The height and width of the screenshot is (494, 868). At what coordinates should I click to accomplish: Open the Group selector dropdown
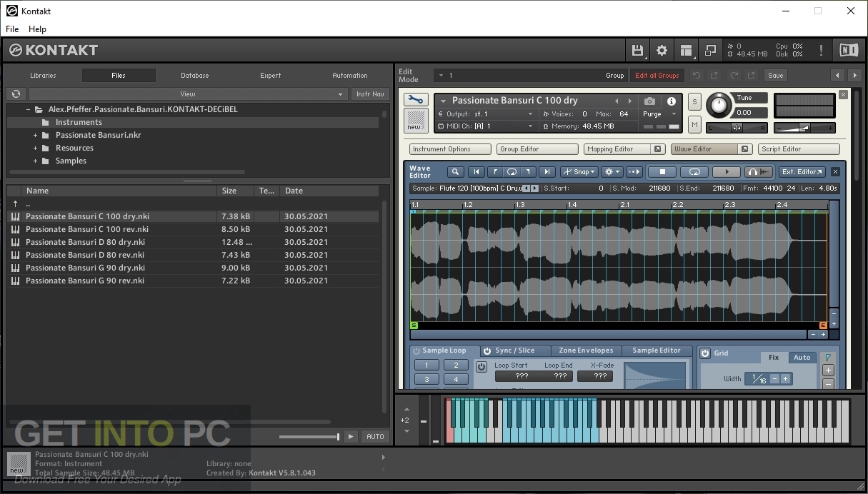(530, 75)
